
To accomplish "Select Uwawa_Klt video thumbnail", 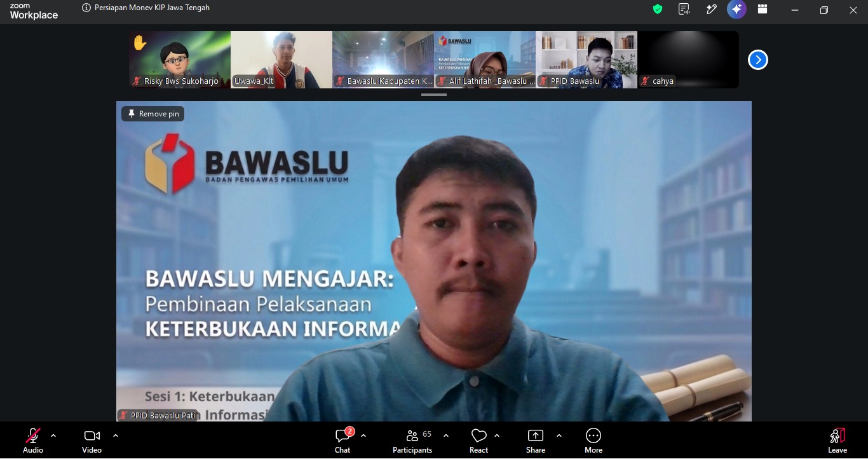I will [281, 60].
